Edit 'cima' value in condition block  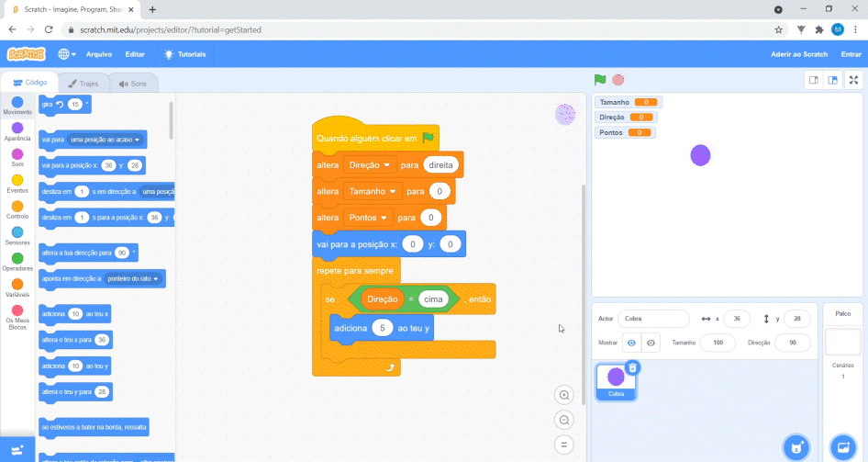pos(433,299)
